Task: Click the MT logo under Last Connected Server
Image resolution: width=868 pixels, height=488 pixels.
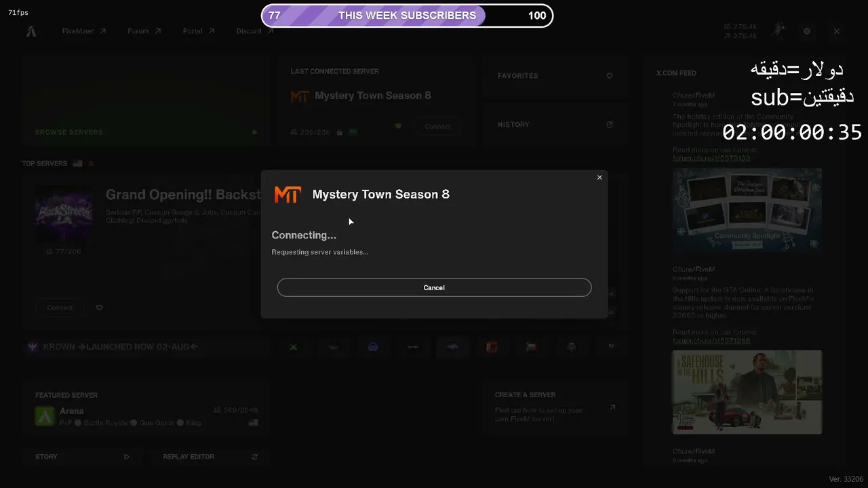Action: (x=300, y=96)
